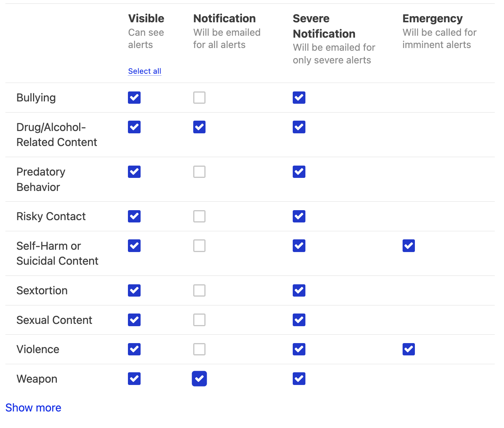Viewport: 504px width, 428px height.
Task: Uncheck Visible checkbox for Bullying
Action: [134, 98]
